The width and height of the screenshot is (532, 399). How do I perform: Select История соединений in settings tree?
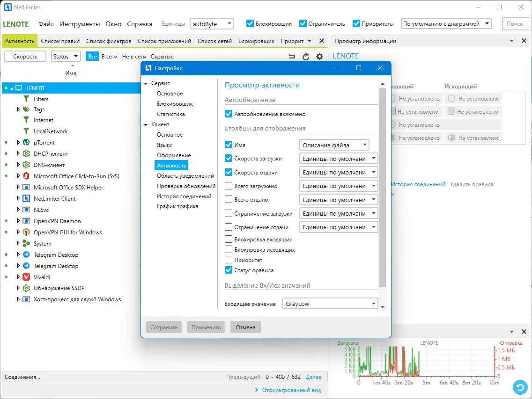(184, 196)
